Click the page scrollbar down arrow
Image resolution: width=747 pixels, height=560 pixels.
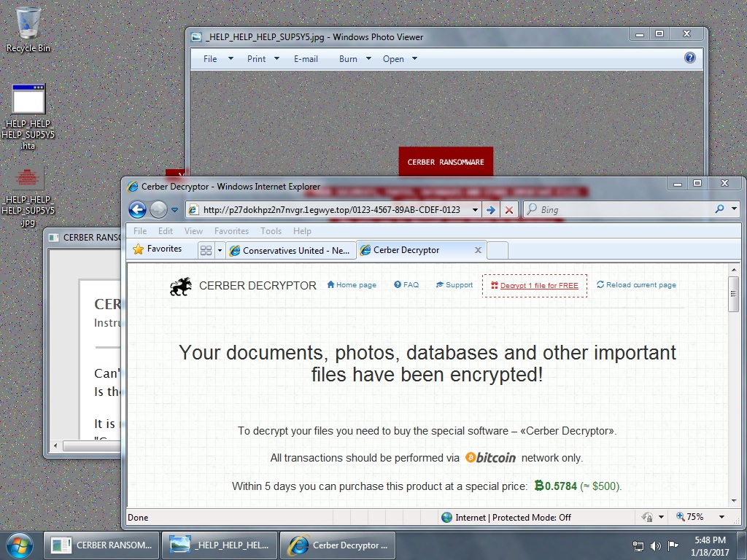pyautogui.click(x=734, y=501)
